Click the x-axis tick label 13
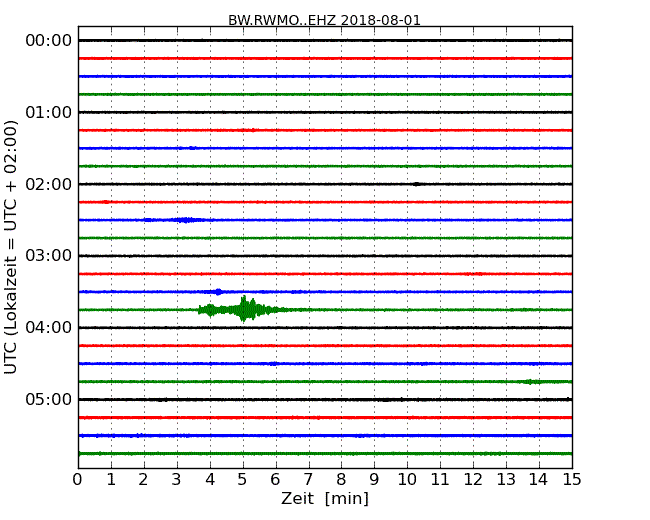 pyautogui.click(x=506, y=480)
